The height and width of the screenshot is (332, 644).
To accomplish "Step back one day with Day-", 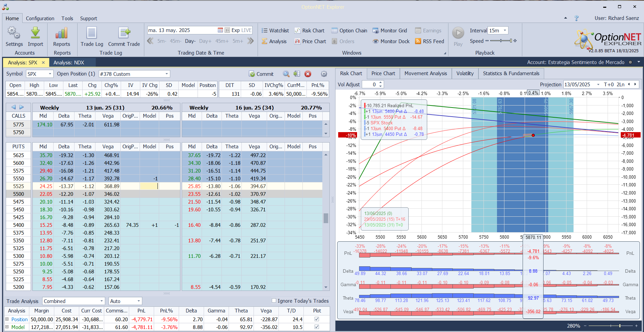I will point(190,41).
